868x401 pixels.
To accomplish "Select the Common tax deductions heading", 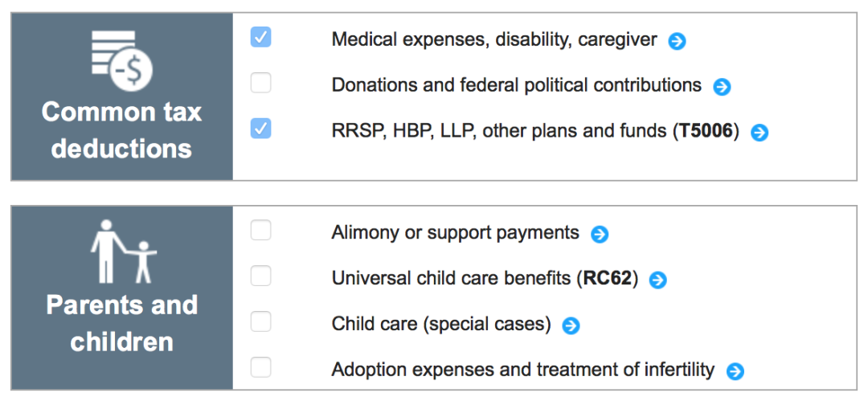I will point(122,130).
